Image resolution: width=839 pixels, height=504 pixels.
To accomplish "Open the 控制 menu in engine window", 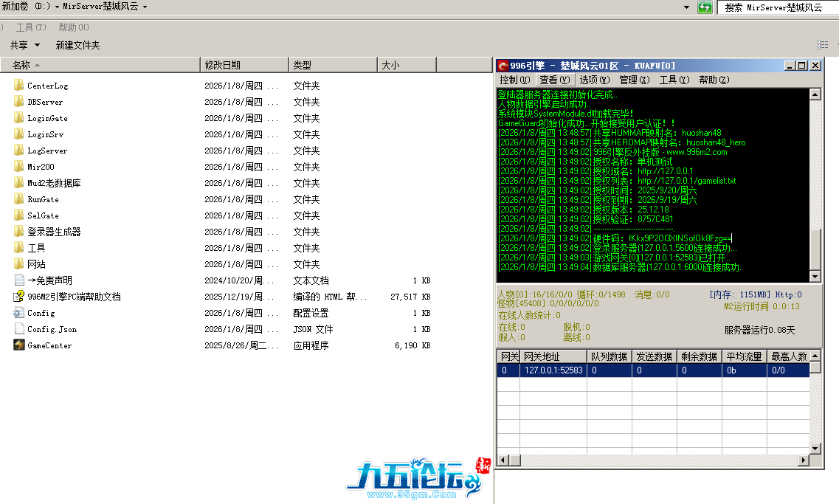I will (514, 80).
